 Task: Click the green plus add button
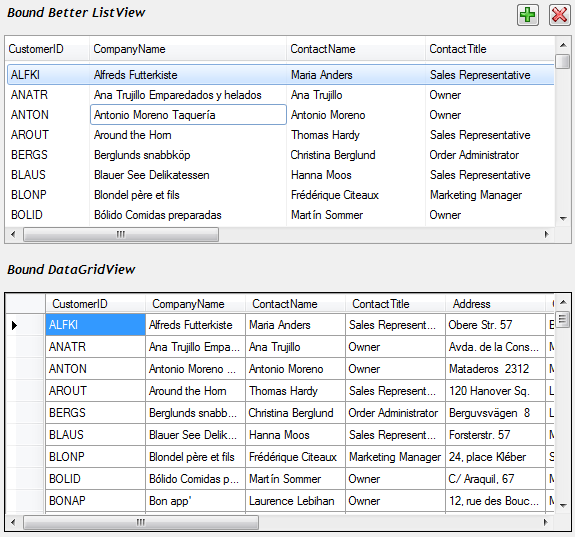(528, 15)
